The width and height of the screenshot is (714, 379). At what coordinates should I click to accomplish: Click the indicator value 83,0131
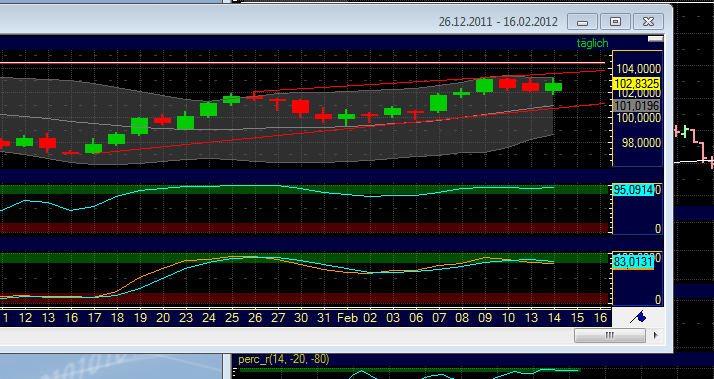coord(633,262)
